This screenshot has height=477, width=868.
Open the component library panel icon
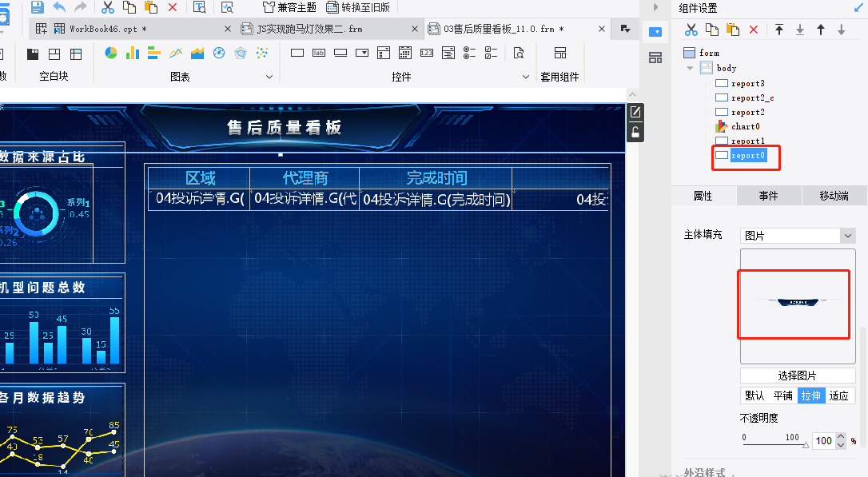tap(655, 58)
